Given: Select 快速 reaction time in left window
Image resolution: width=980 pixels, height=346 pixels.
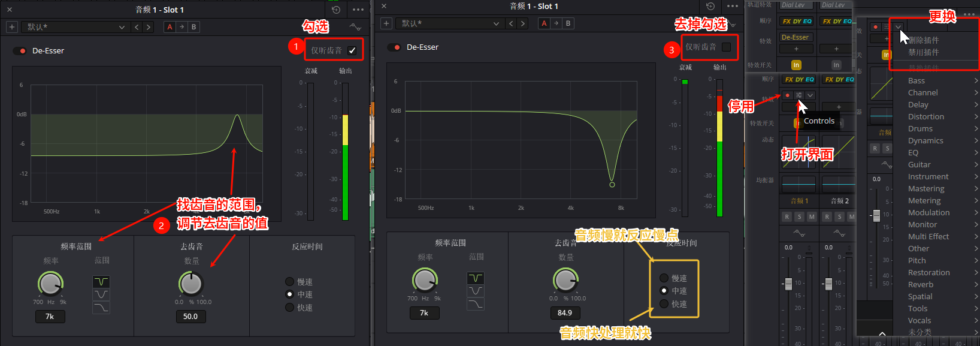Looking at the screenshot, I should pos(289,308).
